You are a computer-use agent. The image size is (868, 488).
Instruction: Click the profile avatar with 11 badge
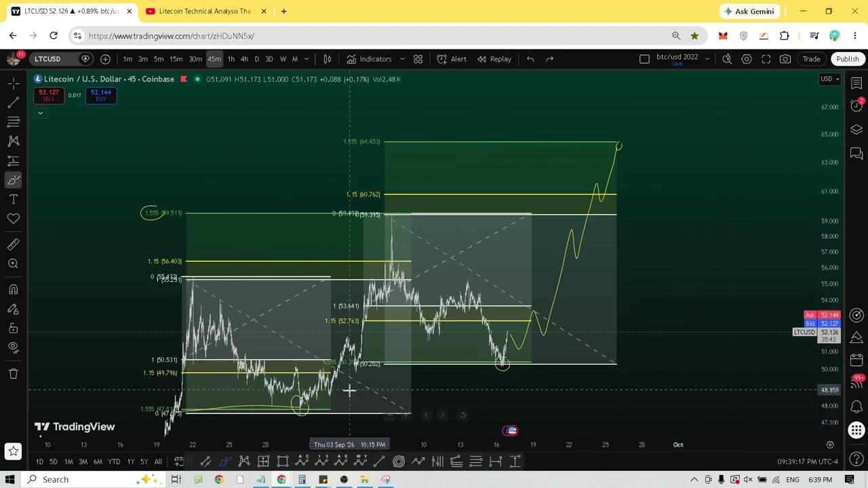click(14, 59)
